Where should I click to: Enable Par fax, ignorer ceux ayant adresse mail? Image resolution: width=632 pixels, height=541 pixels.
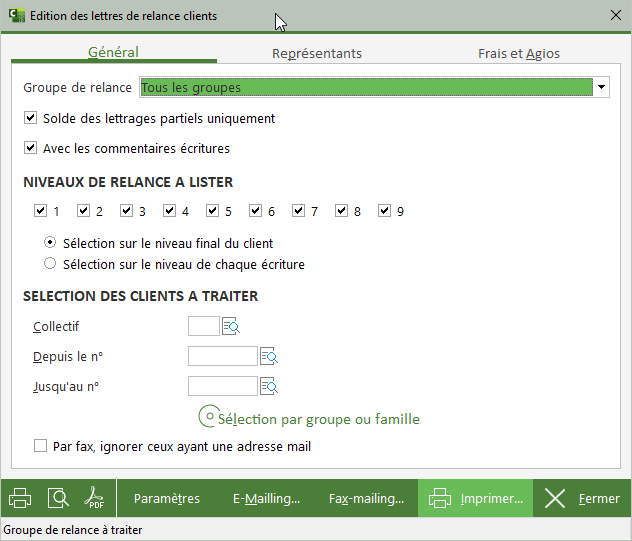(x=40, y=446)
